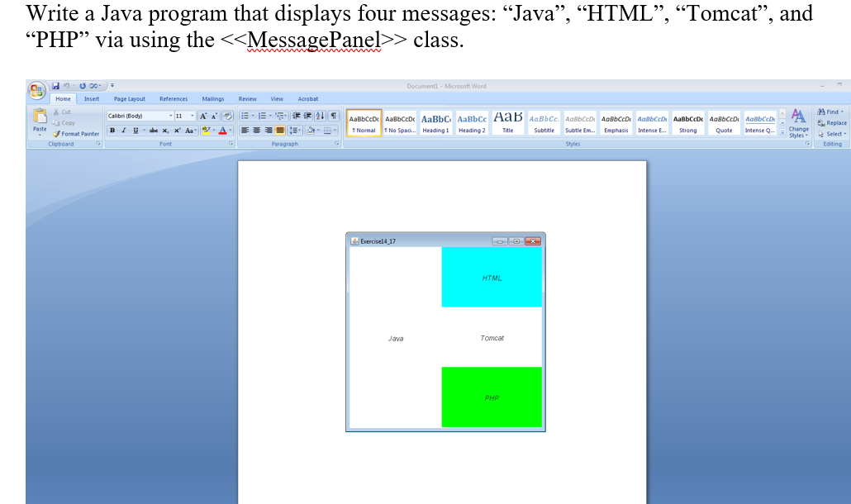The width and height of the screenshot is (851, 504).
Task: Open the font color red swatch
Action: [222, 131]
